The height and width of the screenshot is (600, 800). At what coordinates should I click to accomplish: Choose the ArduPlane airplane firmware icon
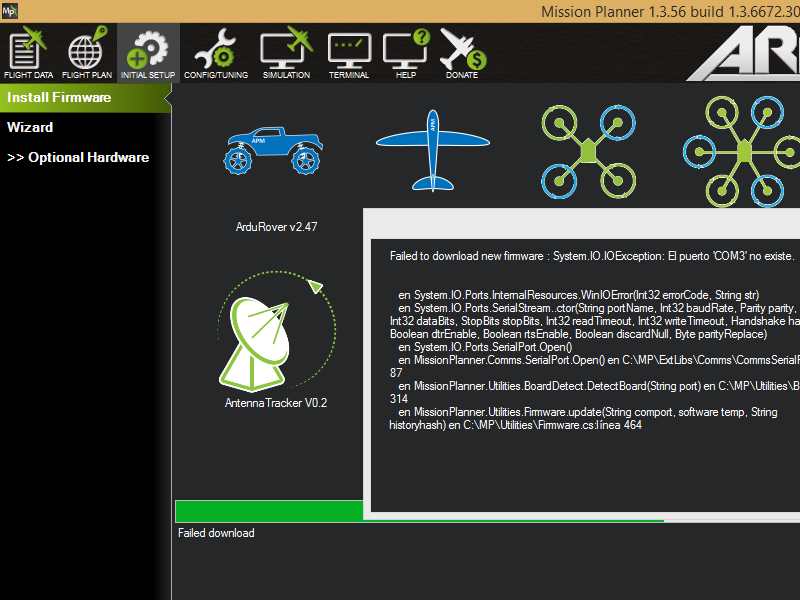[433, 150]
